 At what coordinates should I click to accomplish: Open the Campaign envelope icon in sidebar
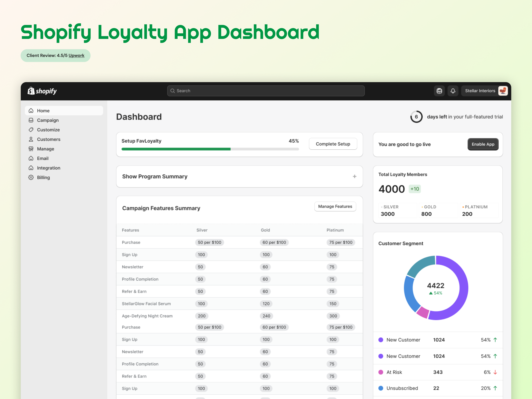point(31,120)
